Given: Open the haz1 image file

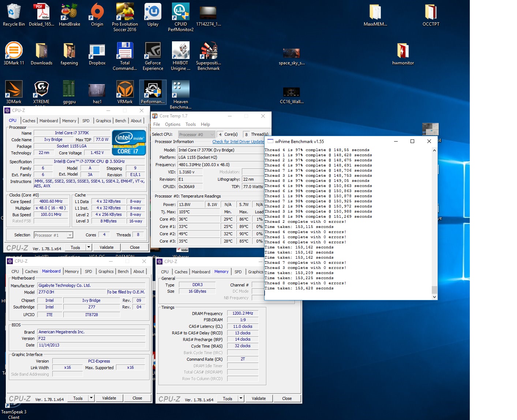Looking at the screenshot, I should pyautogui.click(x=97, y=93).
